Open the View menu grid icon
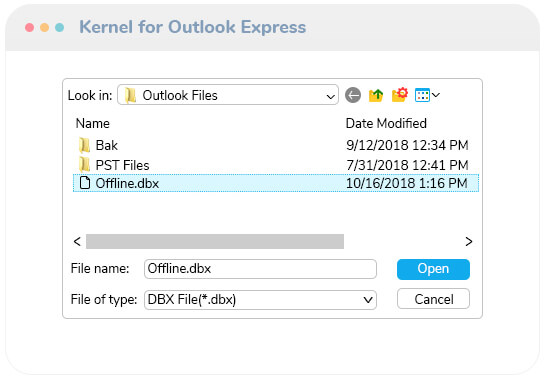 coord(422,95)
